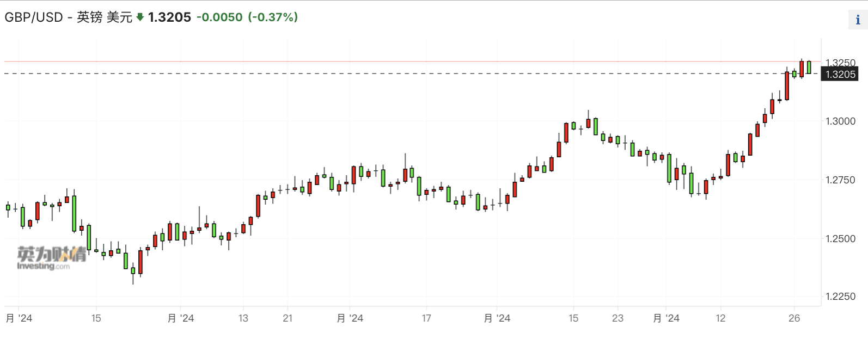Click the date axis label 26
Screen dimensions: 868x345
[x=794, y=318]
